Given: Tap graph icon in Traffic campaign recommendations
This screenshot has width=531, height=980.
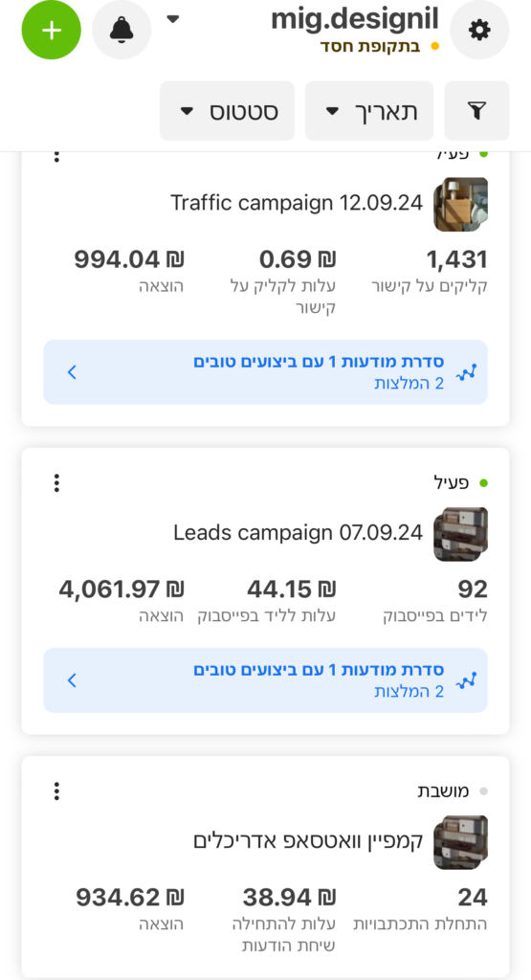Looking at the screenshot, I should pos(466,372).
